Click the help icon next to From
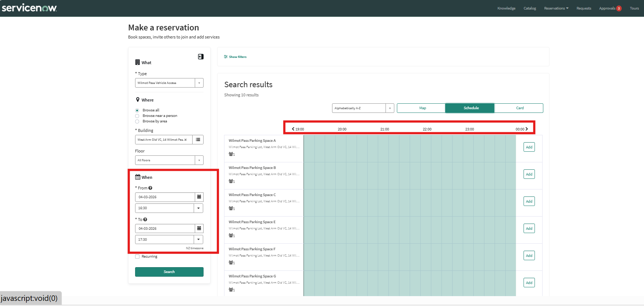The height and width of the screenshot is (306, 644). (150, 188)
